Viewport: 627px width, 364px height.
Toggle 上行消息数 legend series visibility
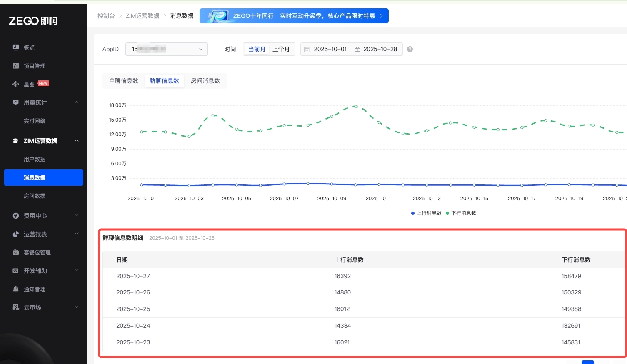point(426,213)
